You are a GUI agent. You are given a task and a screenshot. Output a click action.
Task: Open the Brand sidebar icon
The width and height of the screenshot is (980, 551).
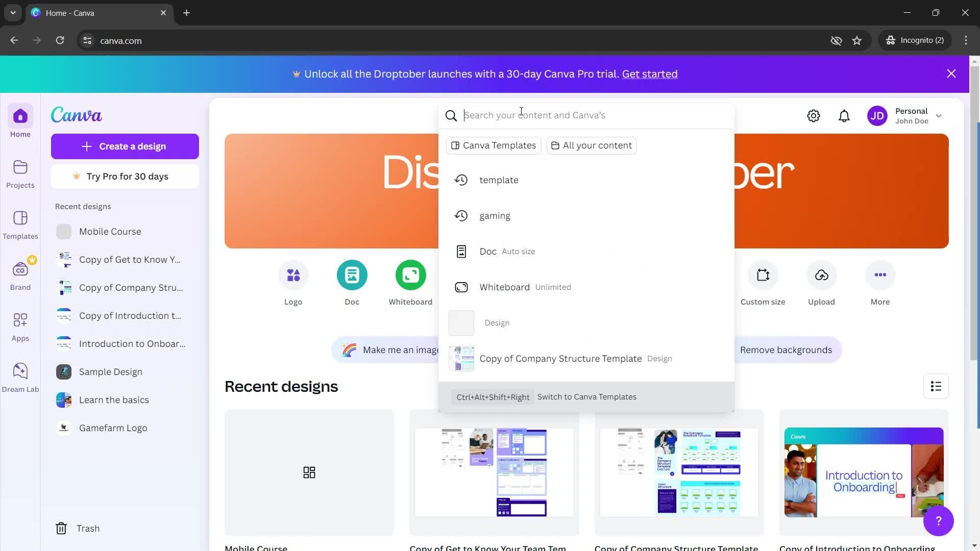[x=20, y=275]
